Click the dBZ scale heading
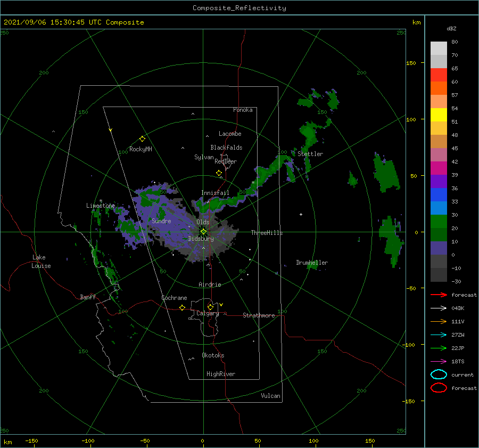 point(451,28)
